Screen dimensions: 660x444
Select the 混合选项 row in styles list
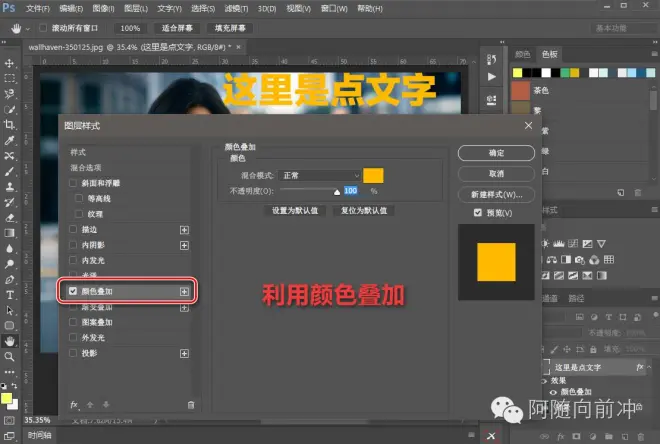point(128,167)
